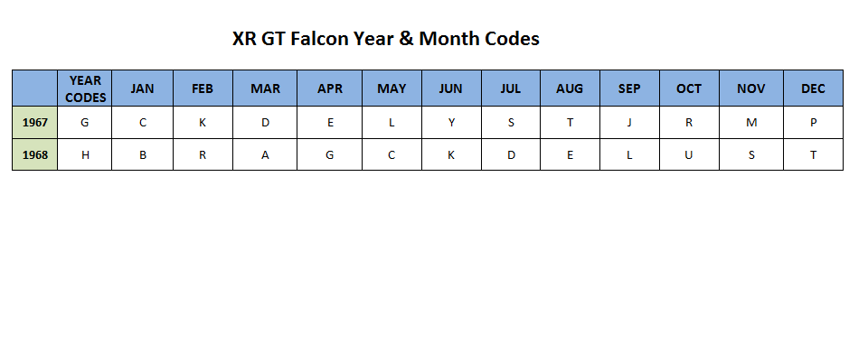868x363 pixels.
Task: Select the JAN column header
Action: 142,88
